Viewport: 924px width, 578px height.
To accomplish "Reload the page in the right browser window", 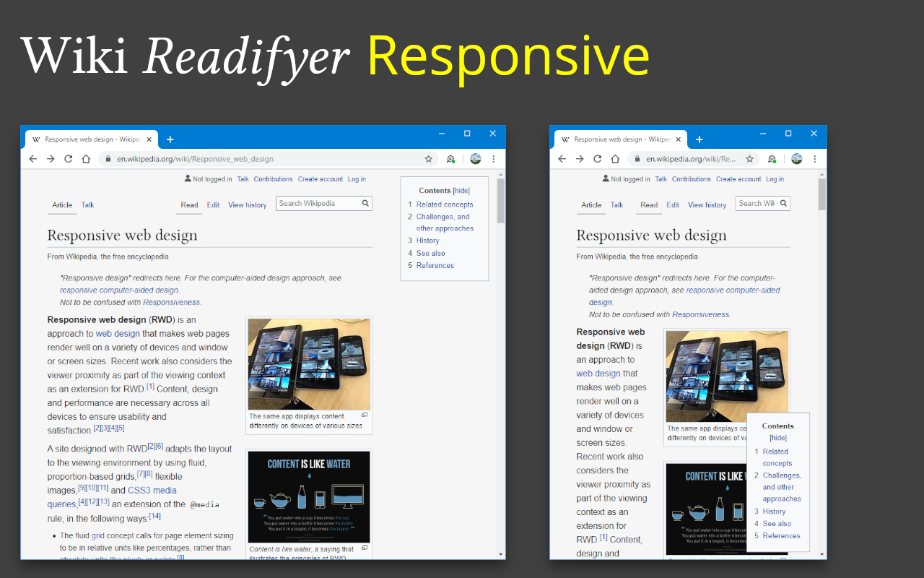I will 598,159.
